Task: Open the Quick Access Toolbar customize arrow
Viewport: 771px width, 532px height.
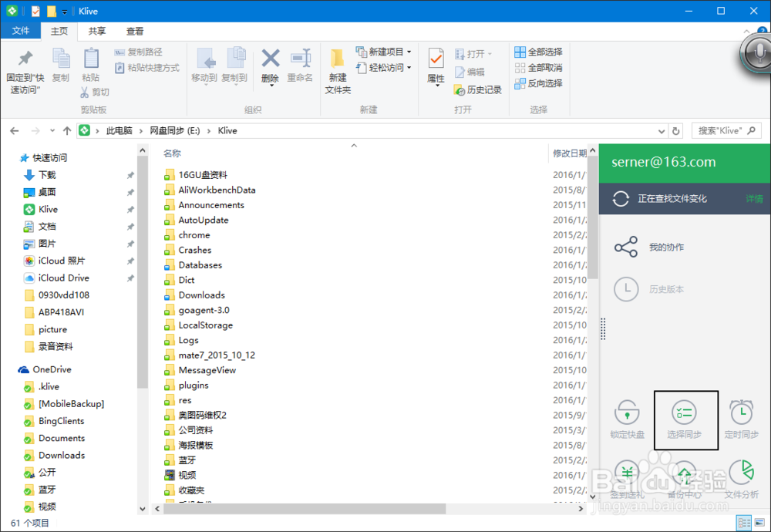Action: (x=65, y=12)
